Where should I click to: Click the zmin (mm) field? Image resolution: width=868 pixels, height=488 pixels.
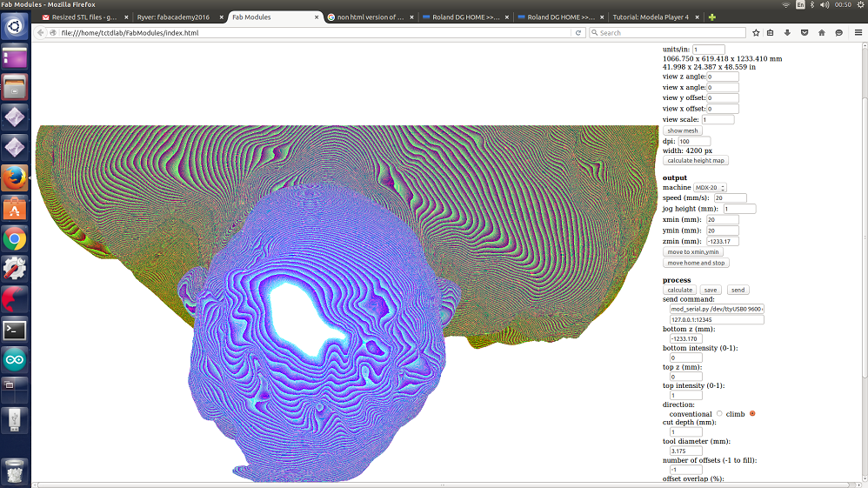[723, 242]
